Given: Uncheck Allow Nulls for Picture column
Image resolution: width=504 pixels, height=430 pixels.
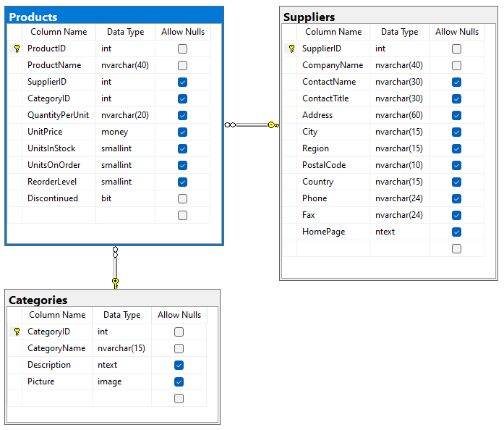Looking at the screenshot, I should click(179, 381).
